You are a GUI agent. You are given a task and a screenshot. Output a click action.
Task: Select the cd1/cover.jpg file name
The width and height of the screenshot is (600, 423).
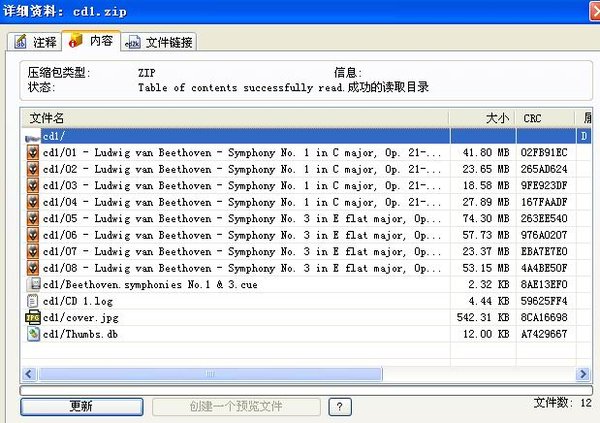pos(81,318)
